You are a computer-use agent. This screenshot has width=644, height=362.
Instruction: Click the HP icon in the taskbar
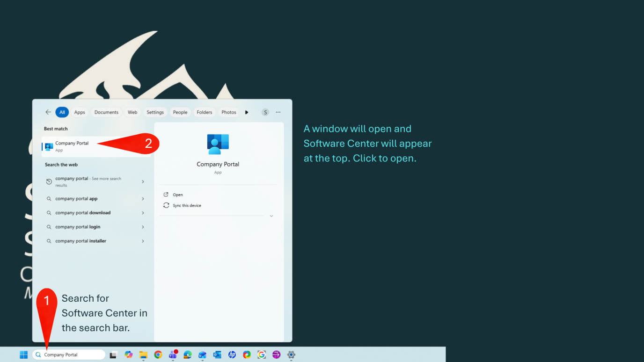(232, 355)
